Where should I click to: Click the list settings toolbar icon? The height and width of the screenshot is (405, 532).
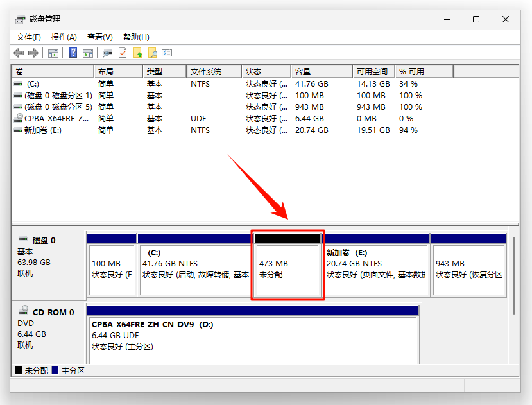[167, 53]
